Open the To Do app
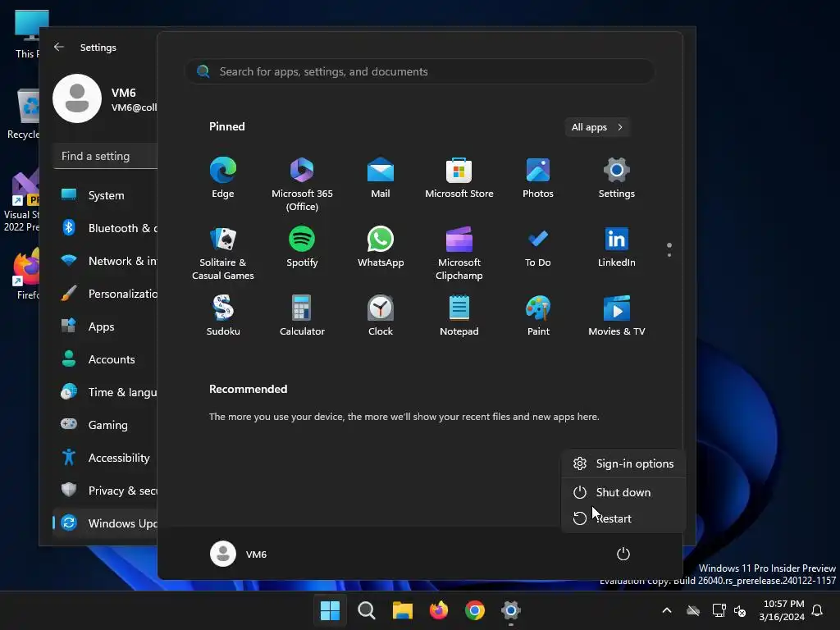Screen dimensions: 840x630 click(538, 246)
